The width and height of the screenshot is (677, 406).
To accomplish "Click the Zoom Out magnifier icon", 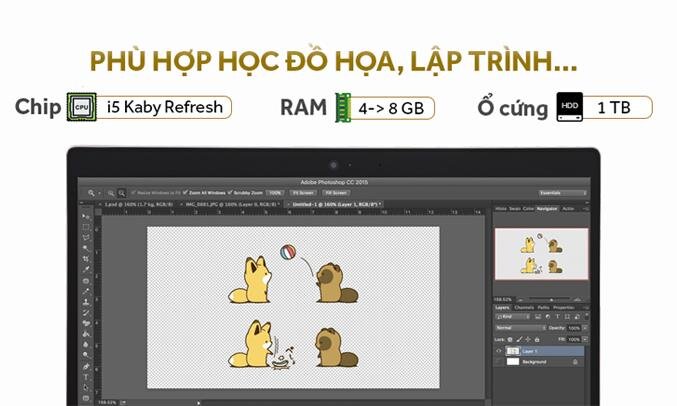I will pyautogui.click(x=121, y=192).
